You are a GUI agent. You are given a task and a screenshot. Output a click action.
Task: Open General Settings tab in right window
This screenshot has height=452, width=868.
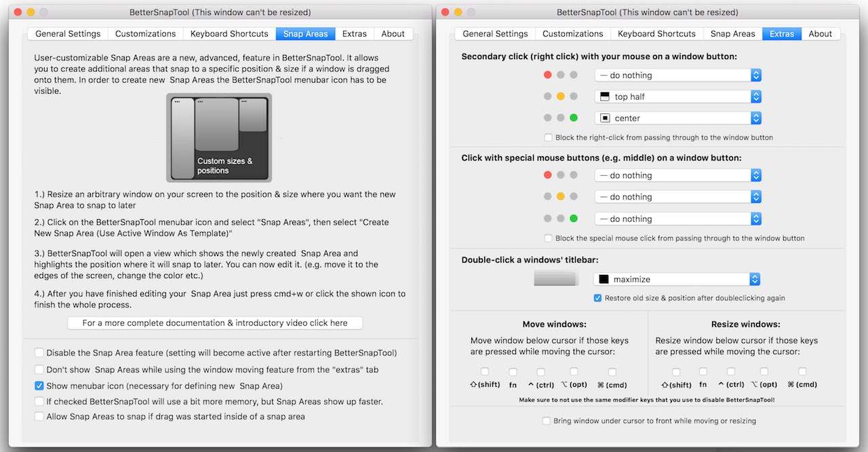click(x=495, y=34)
